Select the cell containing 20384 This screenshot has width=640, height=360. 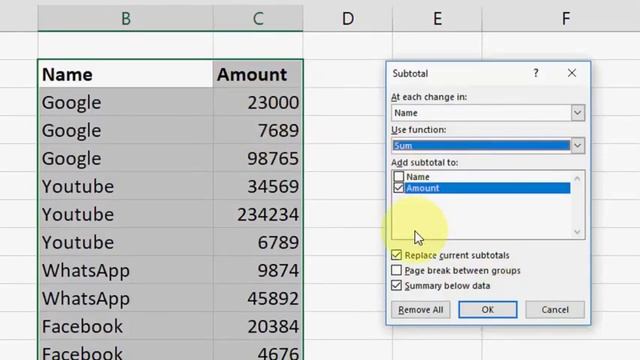coord(258,326)
